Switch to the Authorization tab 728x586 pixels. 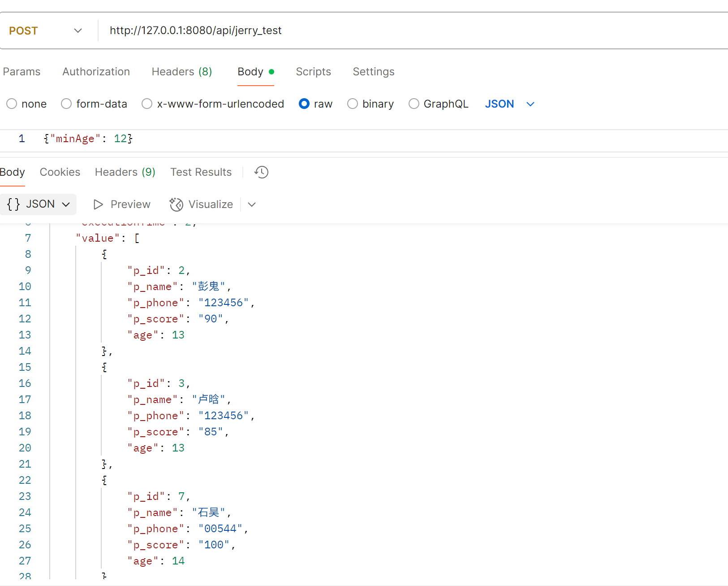(x=96, y=72)
